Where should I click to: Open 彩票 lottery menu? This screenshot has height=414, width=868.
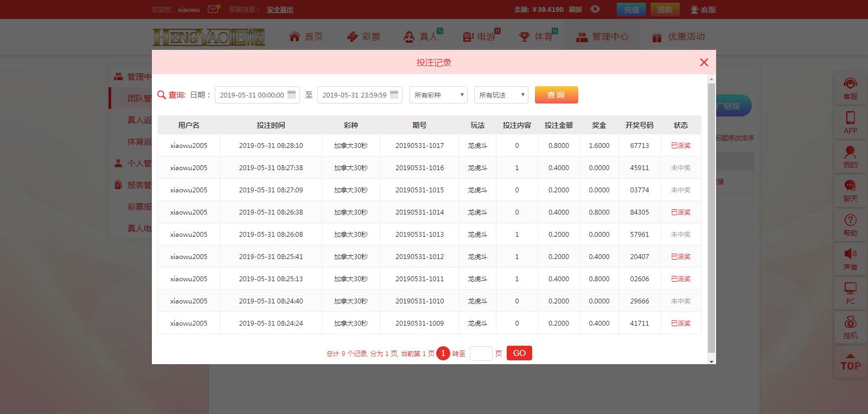click(363, 36)
